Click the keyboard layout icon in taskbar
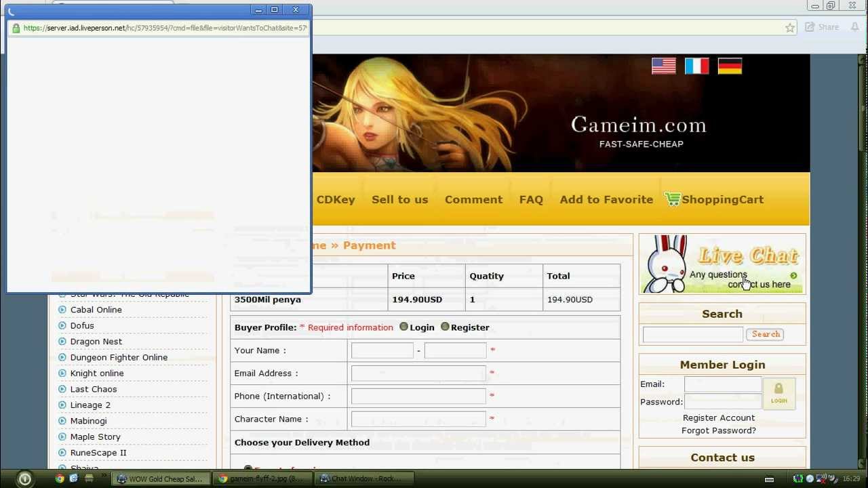 [769, 479]
